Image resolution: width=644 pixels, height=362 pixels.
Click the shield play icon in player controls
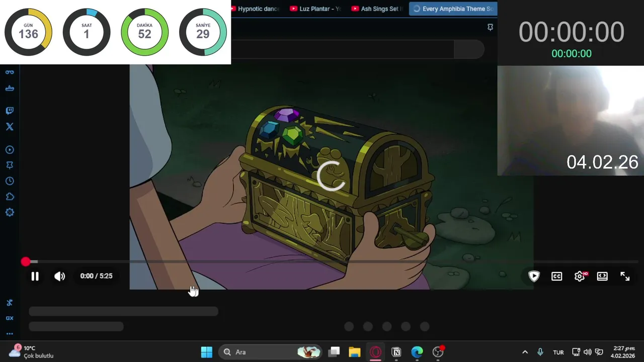534,276
